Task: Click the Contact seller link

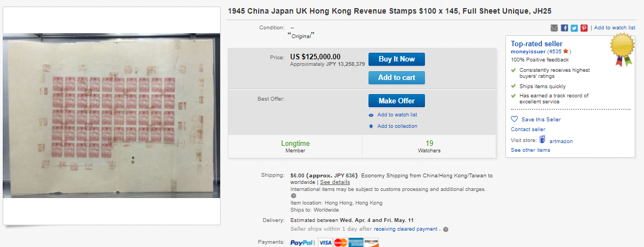Action: (528, 129)
